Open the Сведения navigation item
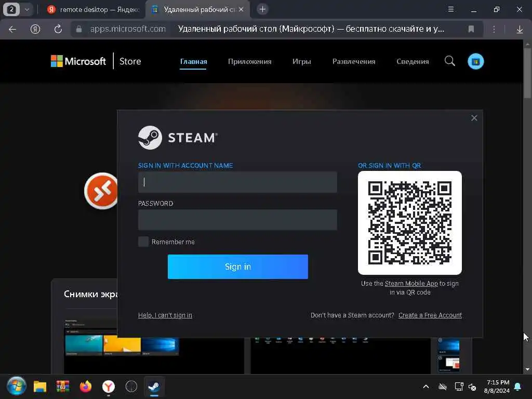The width and height of the screenshot is (532, 399). [413, 61]
